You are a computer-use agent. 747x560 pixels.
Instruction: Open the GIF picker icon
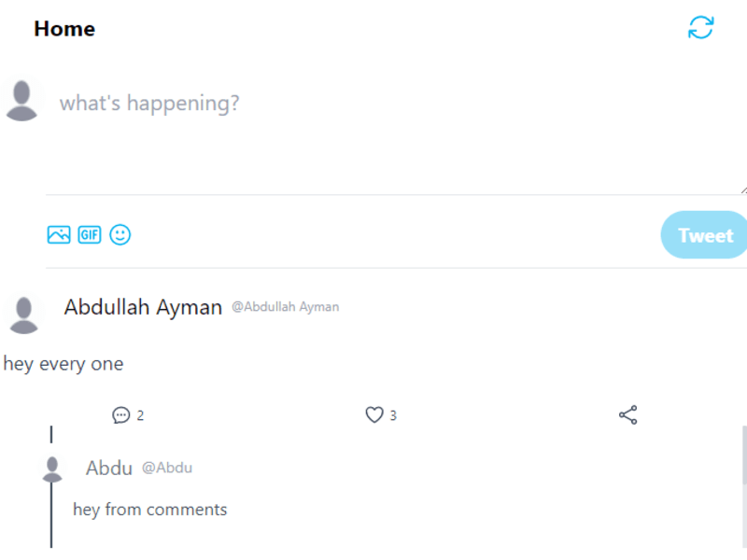(90, 235)
